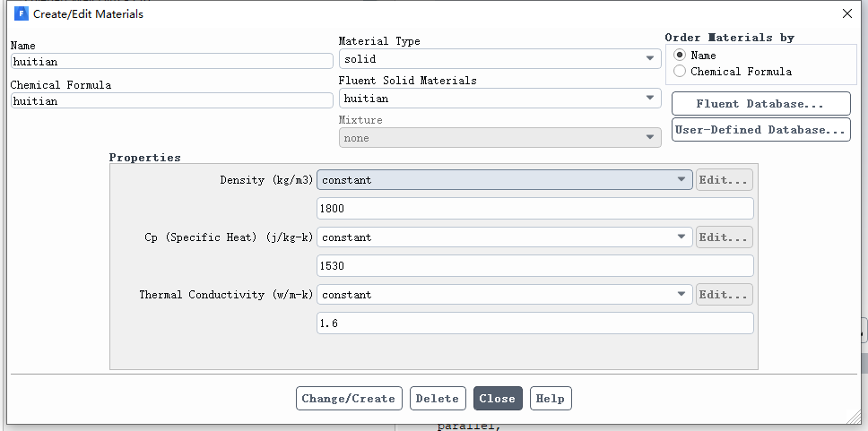Click the density value field showing 1800
The height and width of the screenshot is (431, 868).
534,209
